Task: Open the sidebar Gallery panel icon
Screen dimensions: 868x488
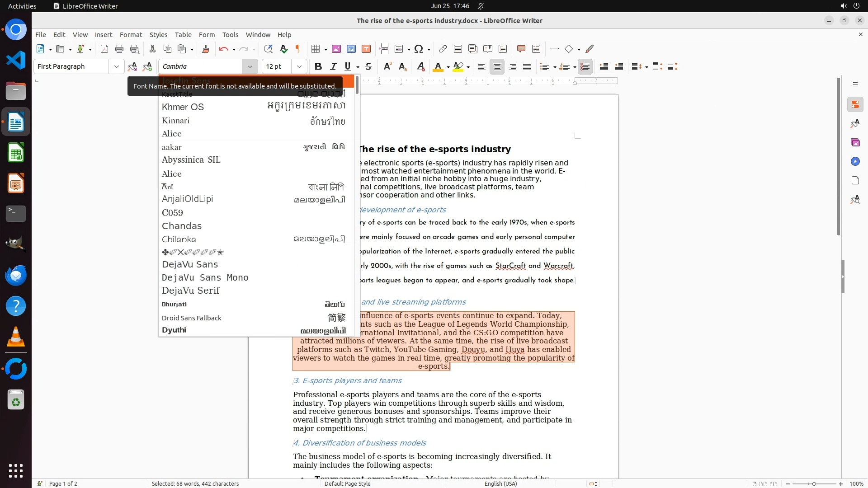Action: [855, 142]
